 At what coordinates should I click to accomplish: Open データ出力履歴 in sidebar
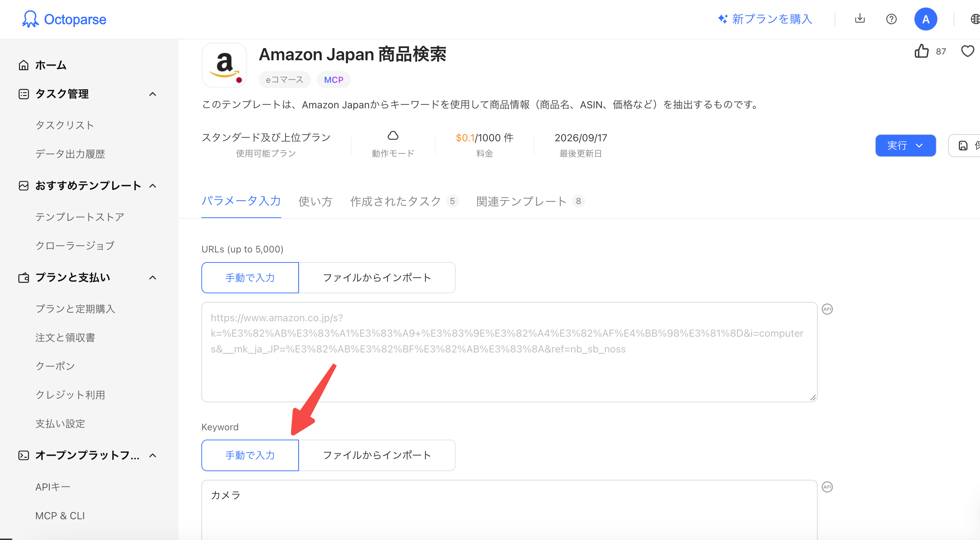point(70,154)
